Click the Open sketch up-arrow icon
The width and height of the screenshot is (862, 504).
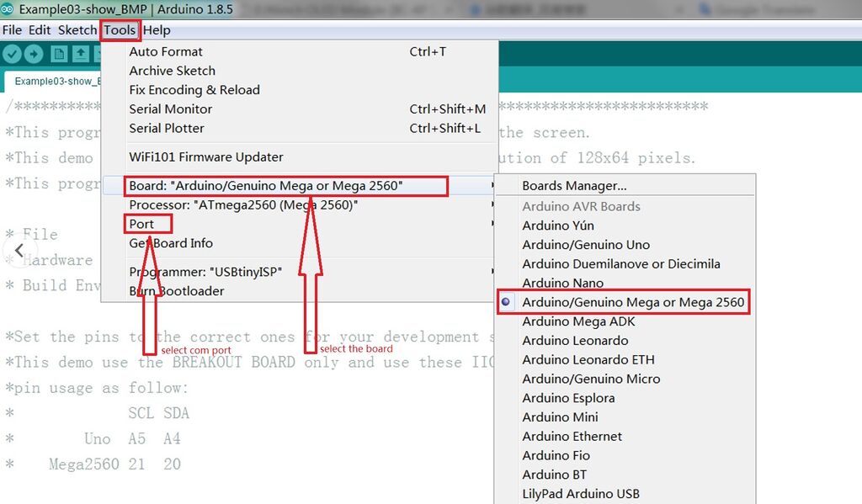click(x=80, y=55)
